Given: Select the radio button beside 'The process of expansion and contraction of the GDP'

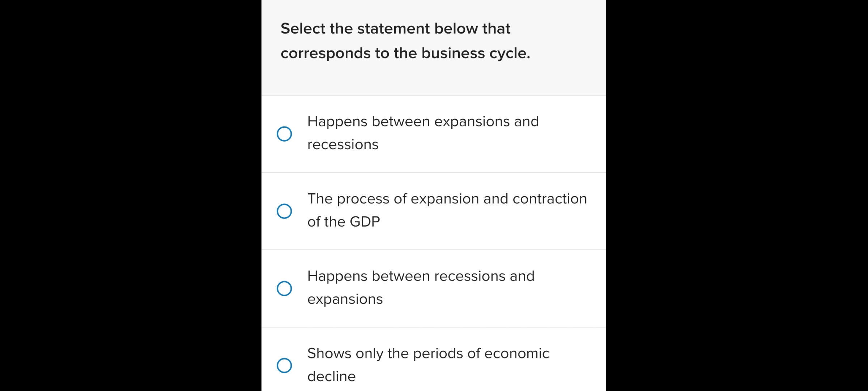Looking at the screenshot, I should click(284, 211).
